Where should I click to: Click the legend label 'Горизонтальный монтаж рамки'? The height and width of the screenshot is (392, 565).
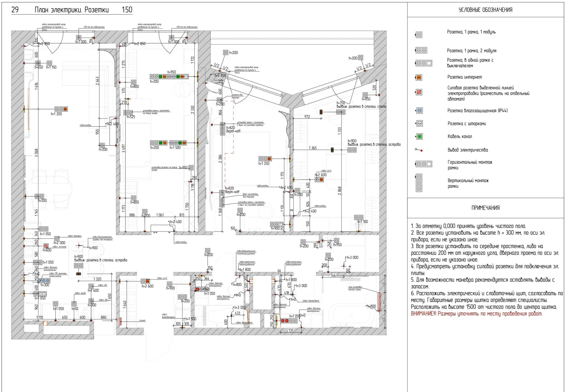point(470,165)
